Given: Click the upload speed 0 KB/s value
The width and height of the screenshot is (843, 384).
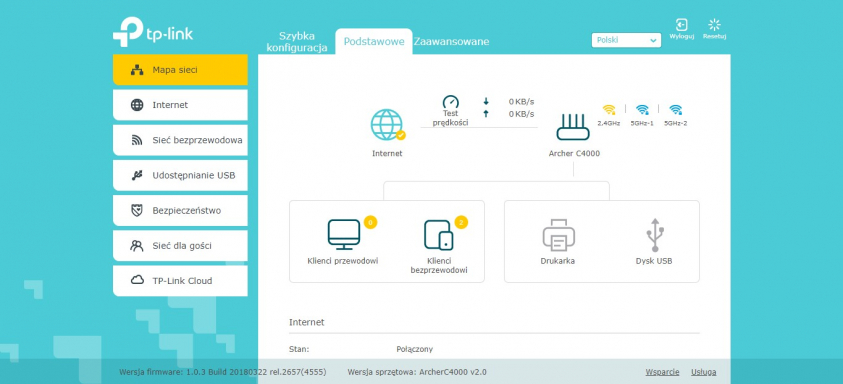Looking at the screenshot, I should (521, 113).
